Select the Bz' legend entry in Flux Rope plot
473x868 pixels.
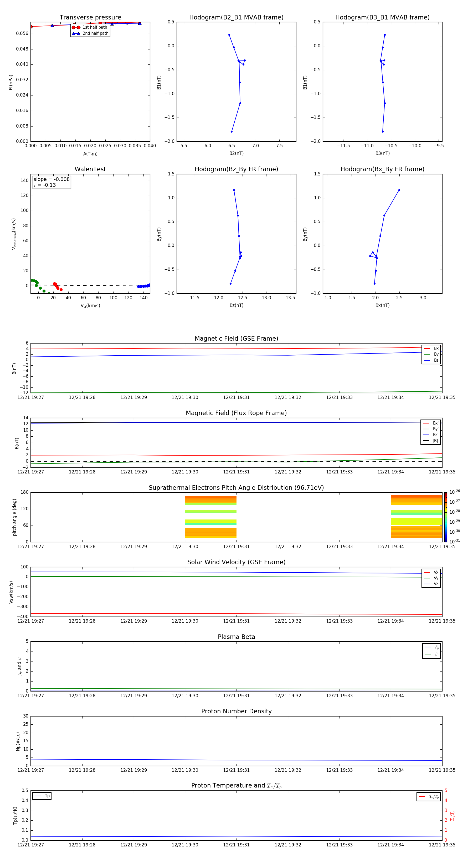tap(431, 435)
